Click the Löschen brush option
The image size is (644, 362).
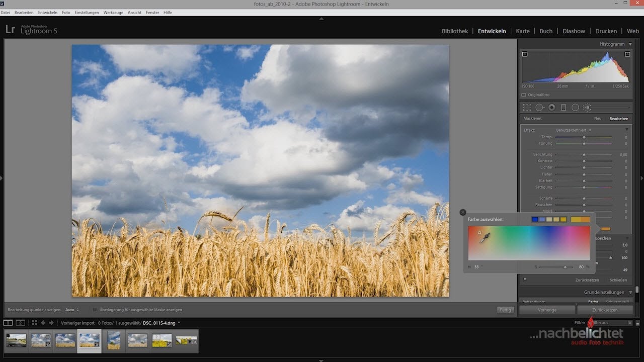pos(603,238)
